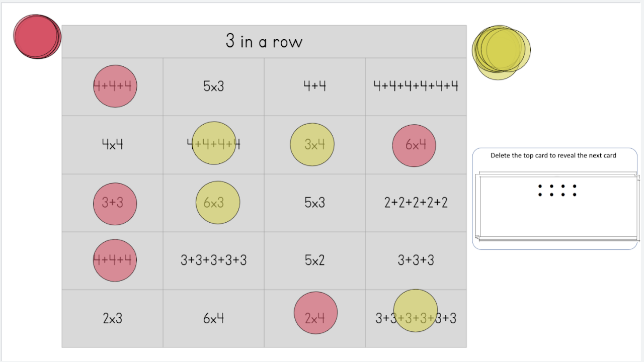Select the yellow counter on 3+3+3+3+3+3

pos(416,311)
